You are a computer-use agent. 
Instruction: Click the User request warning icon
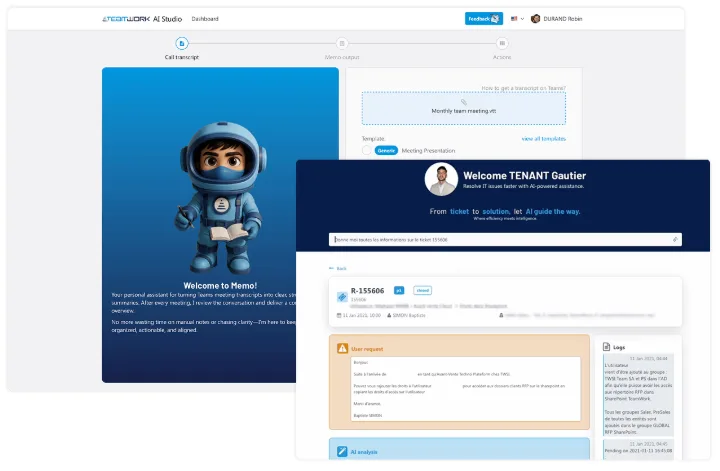[x=343, y=349]
